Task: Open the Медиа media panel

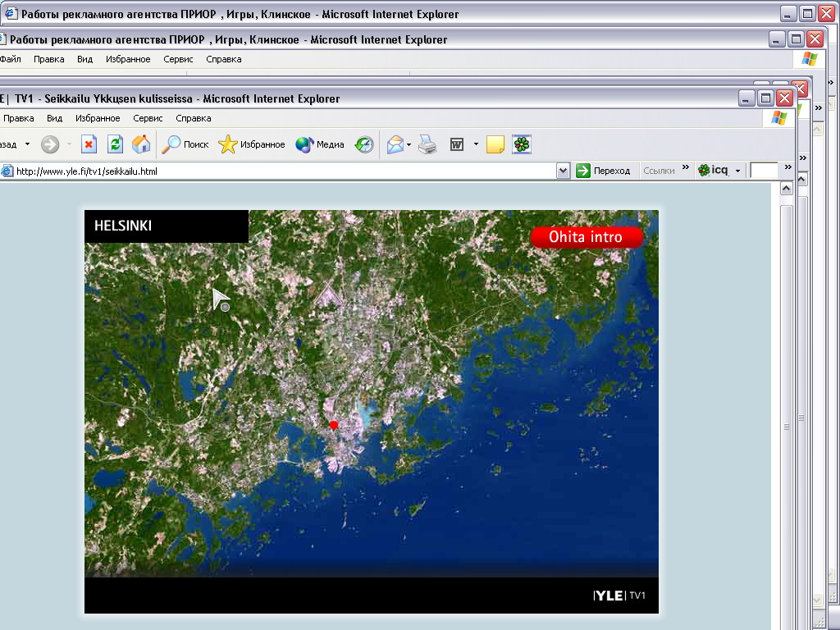Action: (320, 144)
